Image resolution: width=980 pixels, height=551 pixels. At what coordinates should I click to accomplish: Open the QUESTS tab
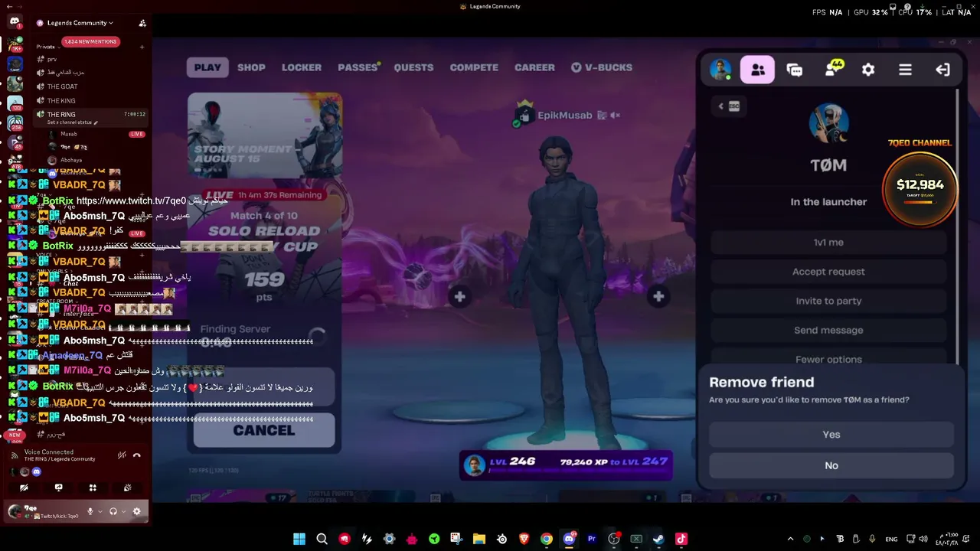pos(413,67)
